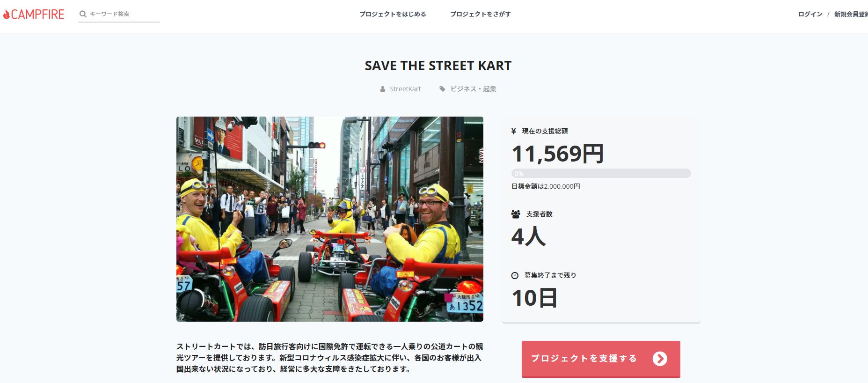Click the supporters group icon by 支援者数

point(516,214)
